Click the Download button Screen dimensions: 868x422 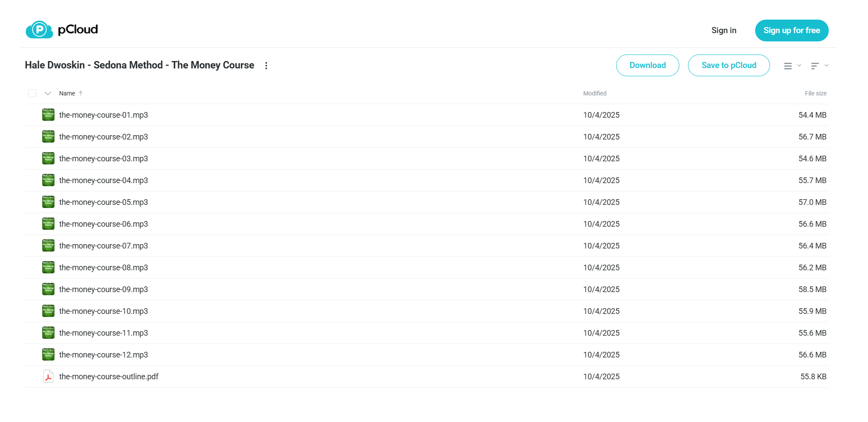[648, 65]
